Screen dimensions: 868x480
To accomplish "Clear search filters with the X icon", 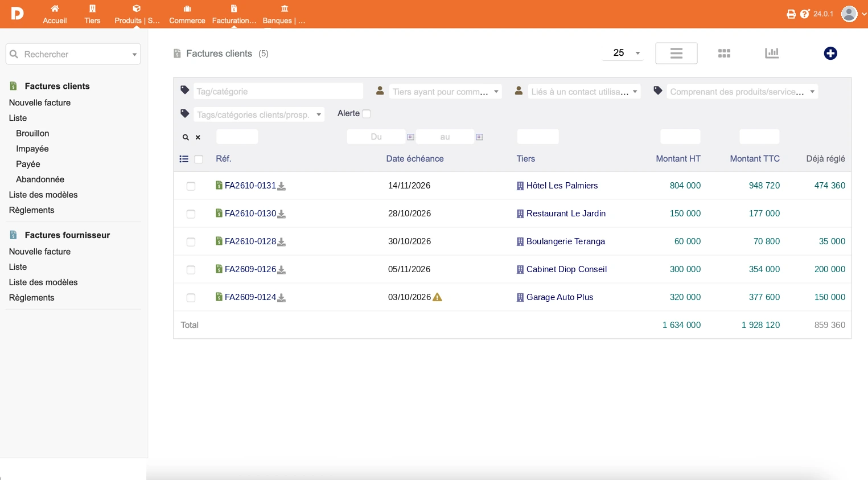I will click(198, 137).
